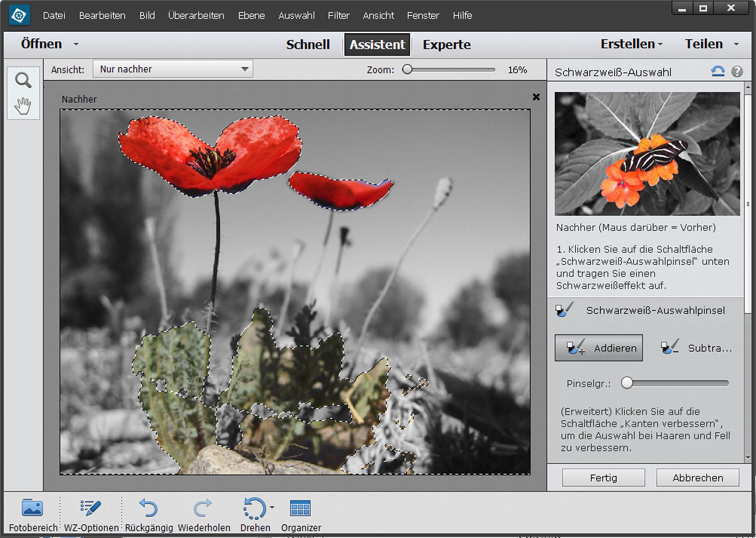756x538 pixels.
Task: Launch the Organizer
Action: click(x=300, y=508)
